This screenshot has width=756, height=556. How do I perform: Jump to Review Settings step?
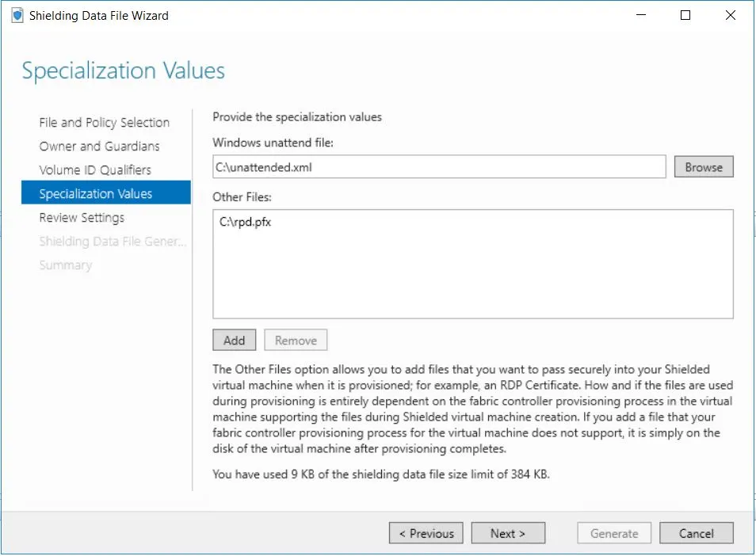click(82, 218)
